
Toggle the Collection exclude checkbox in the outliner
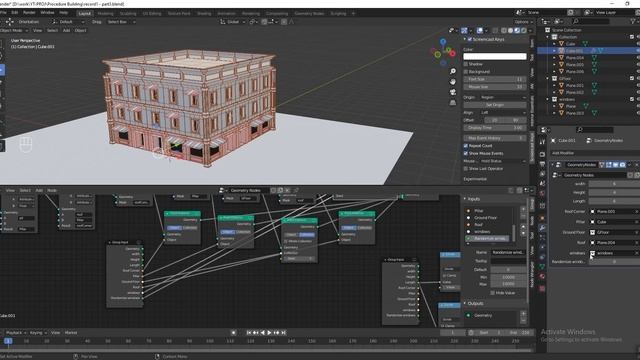[632, 37]
